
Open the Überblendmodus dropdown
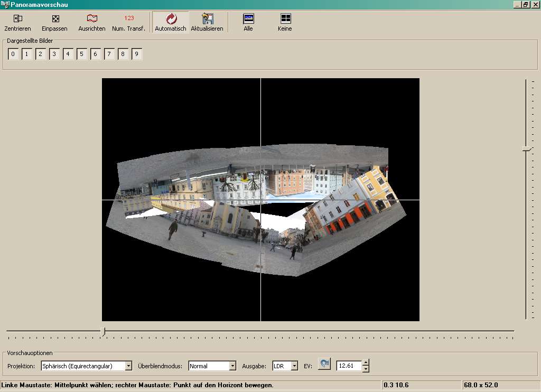pos(232,366)
